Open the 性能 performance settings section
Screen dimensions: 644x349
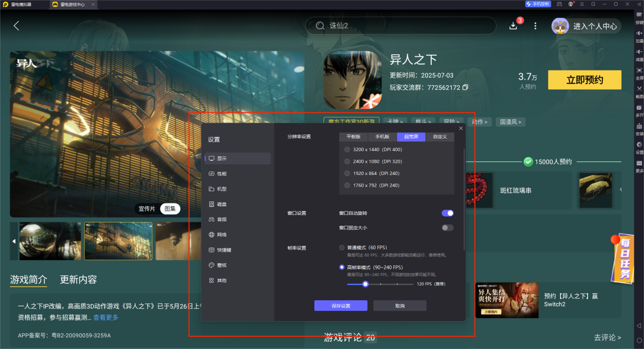tap(238, 173)
